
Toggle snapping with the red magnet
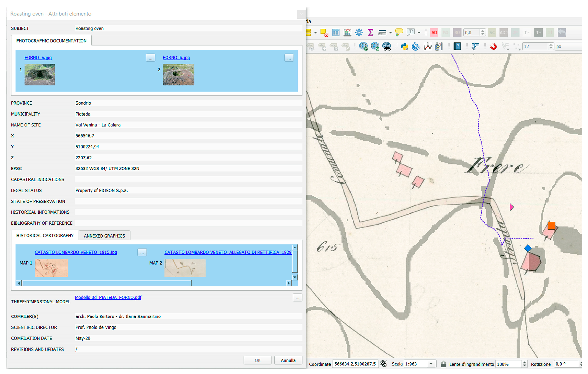[493, 46]
